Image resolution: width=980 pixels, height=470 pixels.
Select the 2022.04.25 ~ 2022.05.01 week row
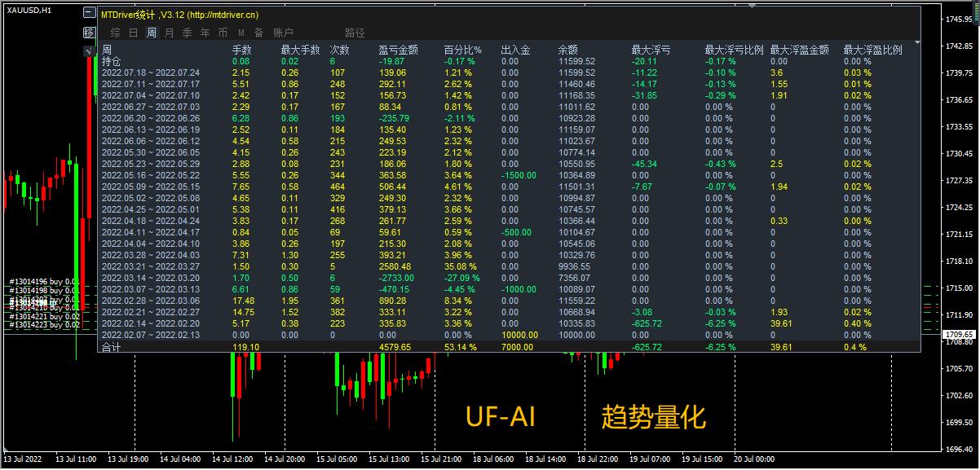click(x=509, y=209)
